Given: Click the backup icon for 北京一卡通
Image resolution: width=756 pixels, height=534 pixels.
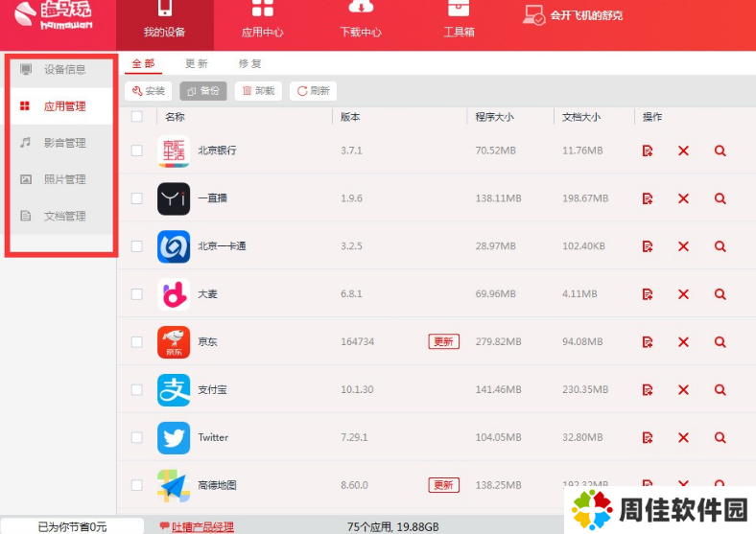Looking at the screenshot, I should click(x=648, y=246).
